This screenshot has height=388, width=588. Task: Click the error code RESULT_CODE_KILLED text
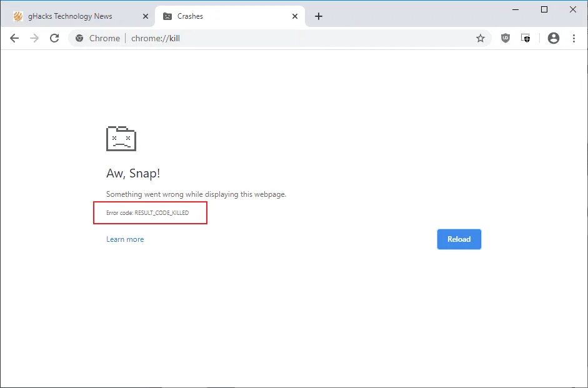(x=147, y=212)
